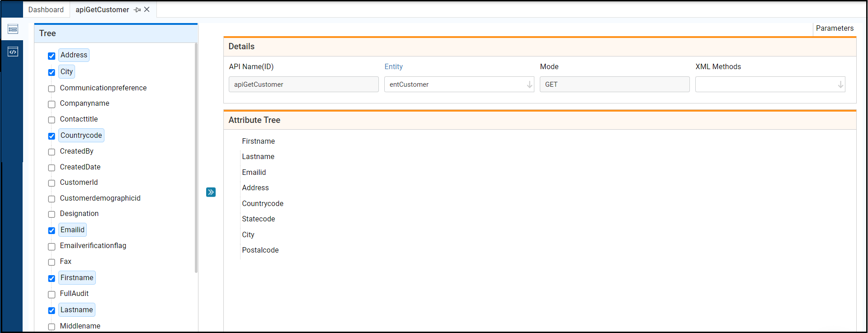Open the code view sidebar icon

click(13, 52)
